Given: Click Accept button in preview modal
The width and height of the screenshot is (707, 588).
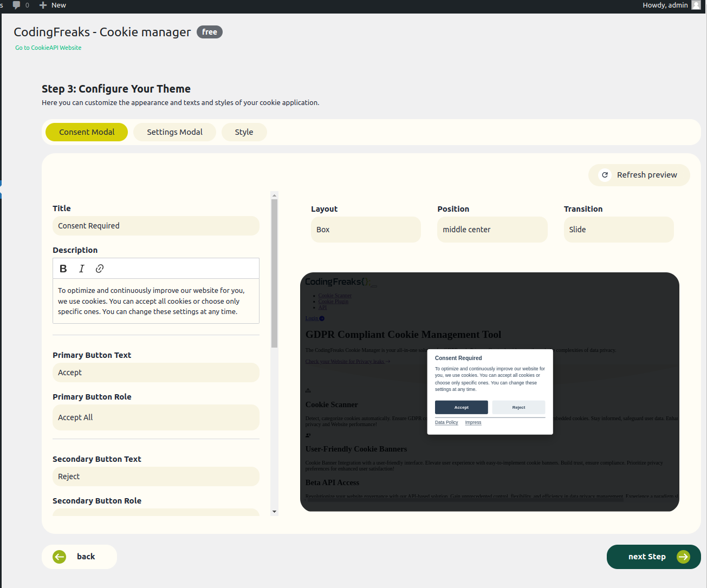Looking at the screenshot, I should coord(462,407).
